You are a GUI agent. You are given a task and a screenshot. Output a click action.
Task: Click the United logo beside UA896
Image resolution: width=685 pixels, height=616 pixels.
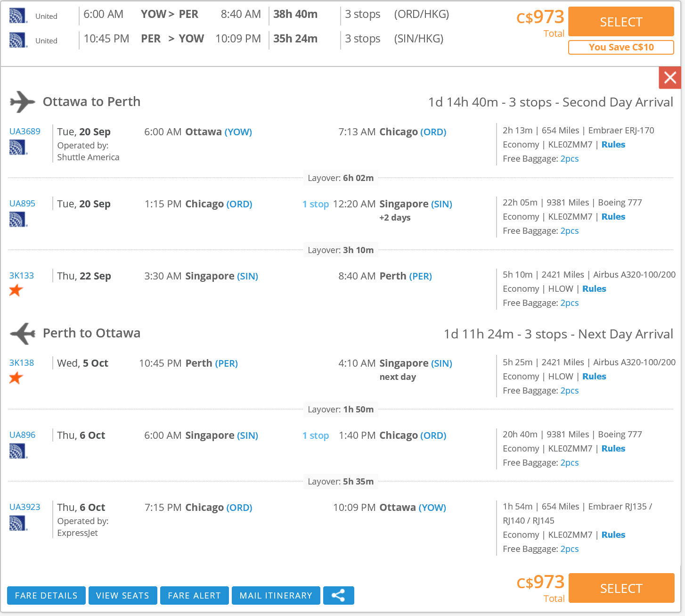click(18, 451)
